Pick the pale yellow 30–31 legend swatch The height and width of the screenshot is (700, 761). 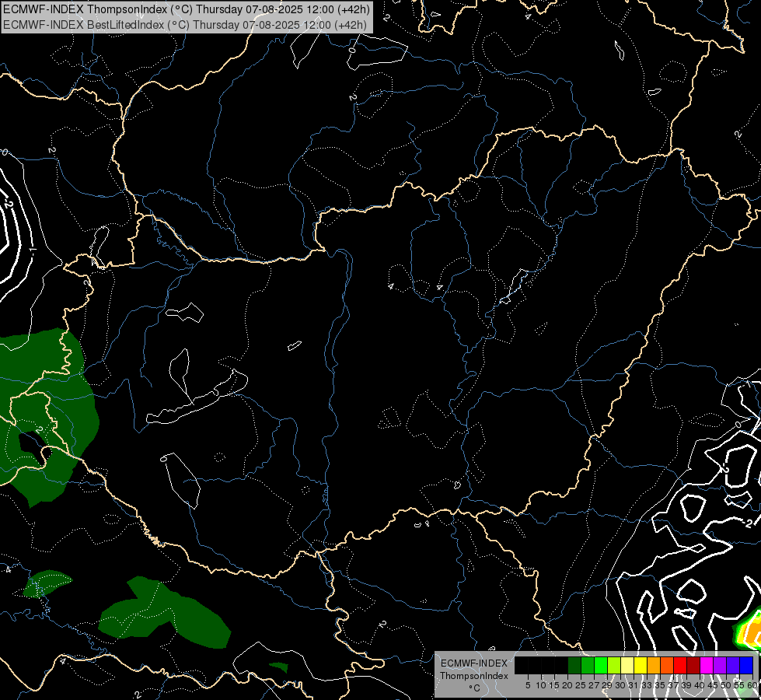627,665
